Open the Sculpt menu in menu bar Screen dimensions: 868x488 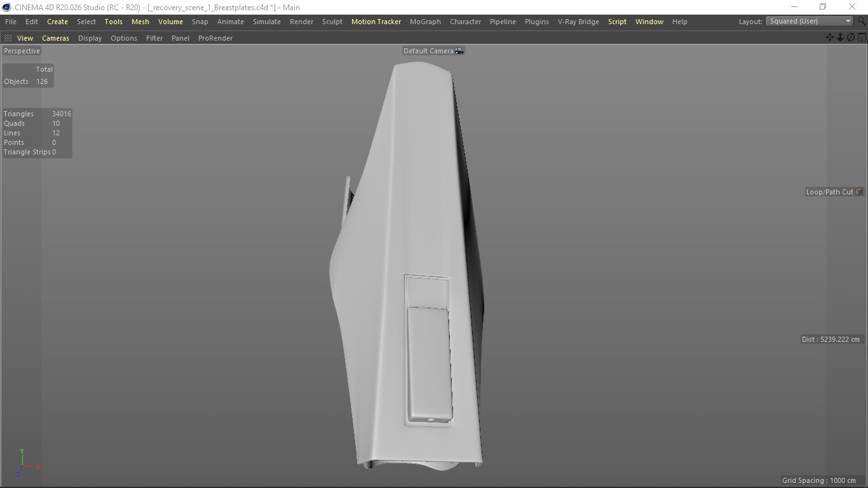332,22
